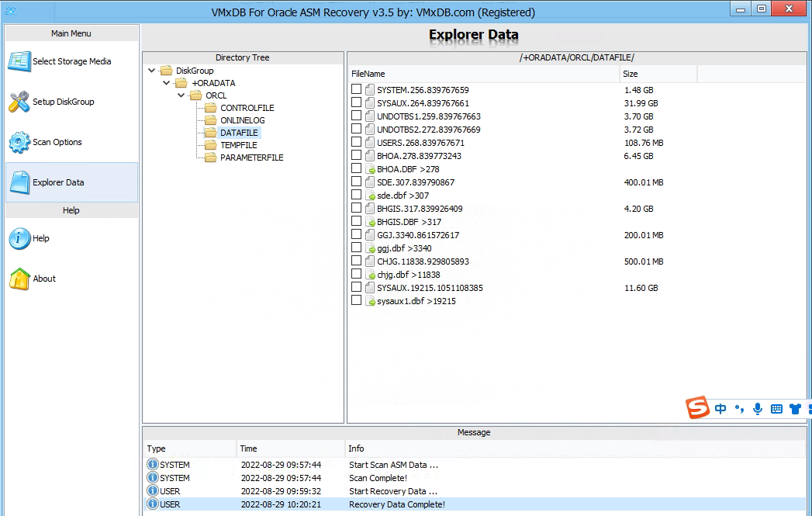Tick the UNDOTBS2.272.839767669 checkbox
The height and width of the screenshot is (516, 812).
pyautogui.click(x=356, y=129)
